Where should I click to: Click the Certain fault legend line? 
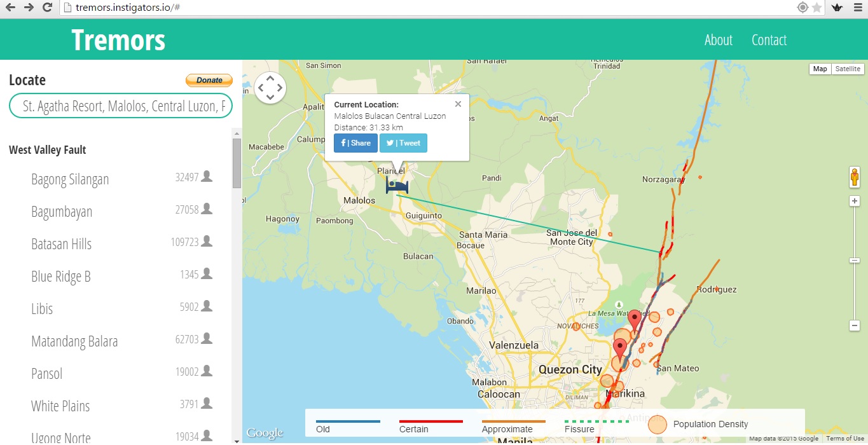point(431,421)
